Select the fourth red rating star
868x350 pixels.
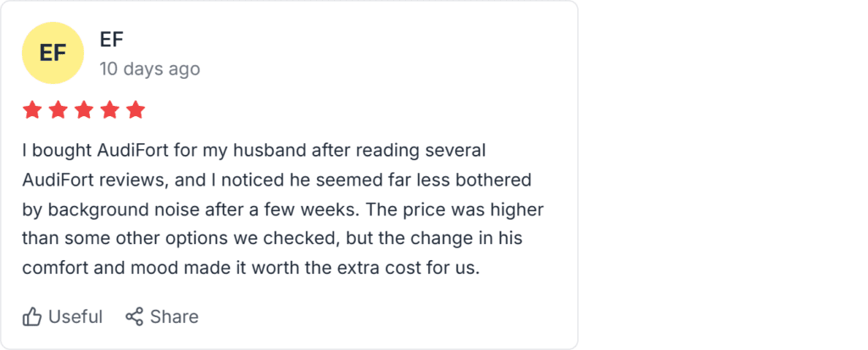coord(109,110)
